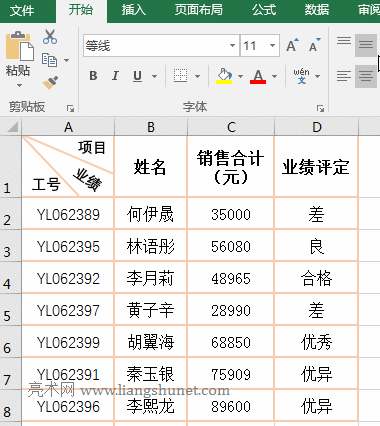The height and width of the screenshot is (426, 380).
Task: Select cell YL062399
Action: [68, 342]
